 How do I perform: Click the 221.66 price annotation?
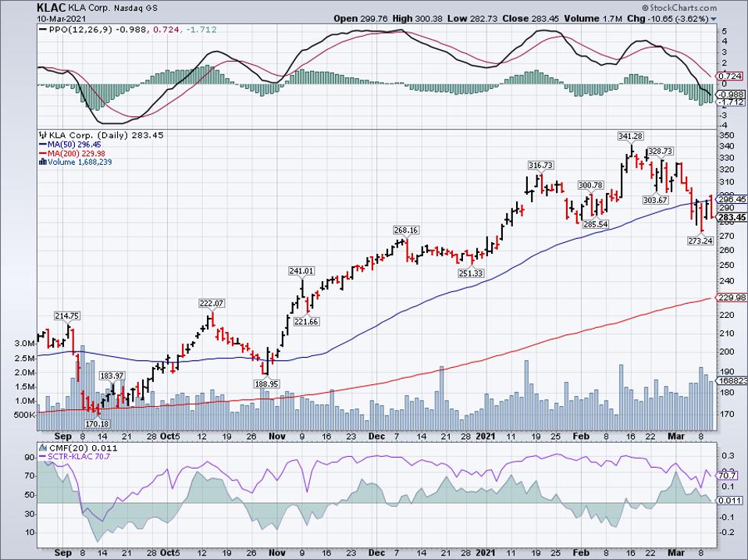point(306,322)
